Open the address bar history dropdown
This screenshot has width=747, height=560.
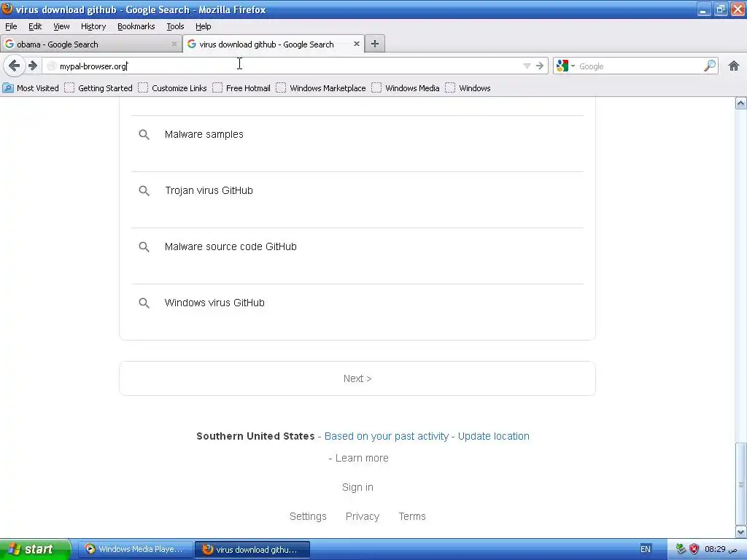(x=527, y=66)
